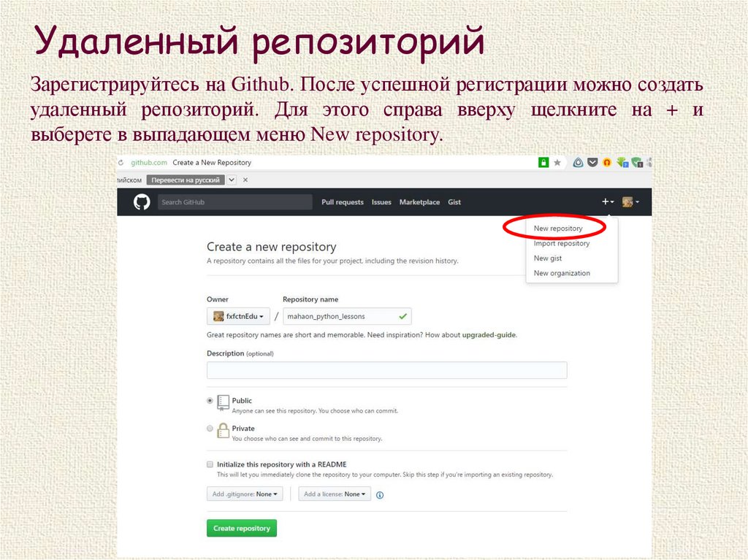The image size is (748, 560).
Task: Open the GitHub Octocat home logo
Action: tap(142, 202)
